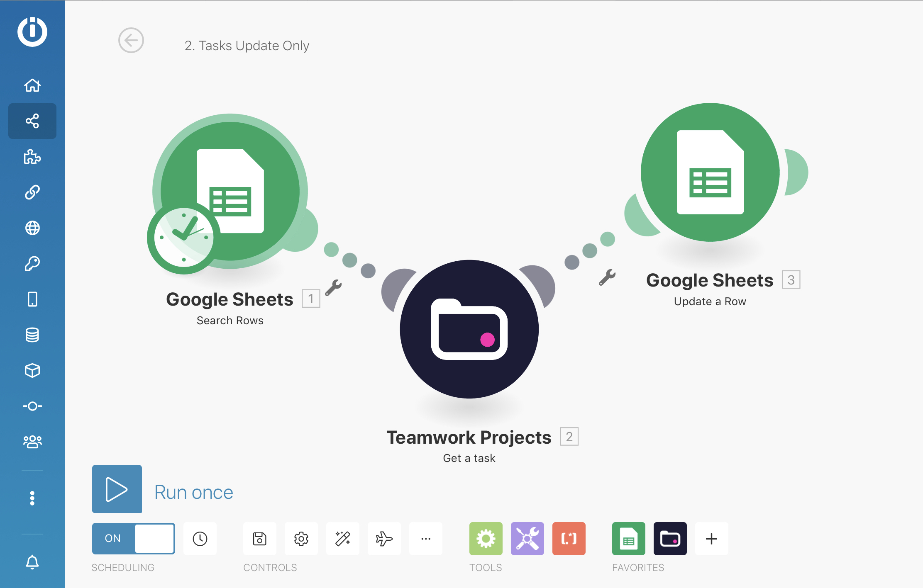Viewport: 923px width, 588px height.
Task: Toggle scenario scheduling ON switch
Action: point(133,538)
